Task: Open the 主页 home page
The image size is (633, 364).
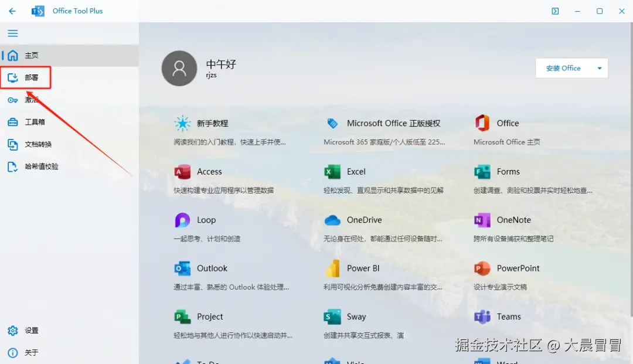Action: tap(69, 55)
